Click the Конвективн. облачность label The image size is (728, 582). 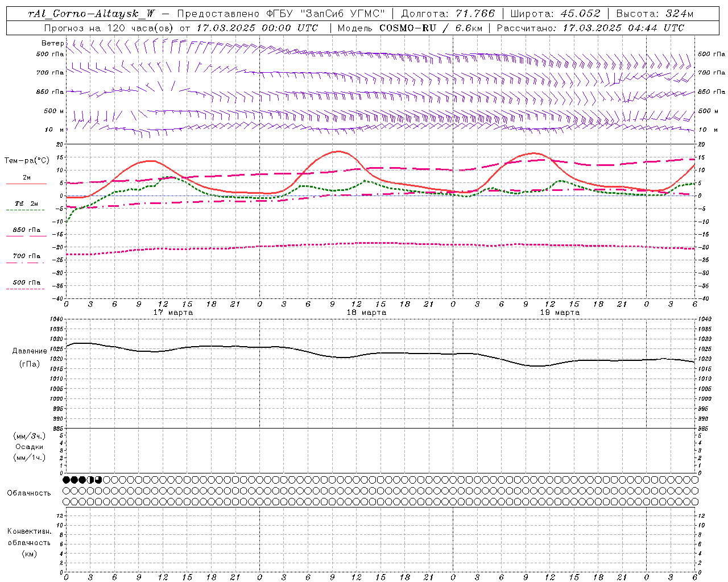coord(29,542)
